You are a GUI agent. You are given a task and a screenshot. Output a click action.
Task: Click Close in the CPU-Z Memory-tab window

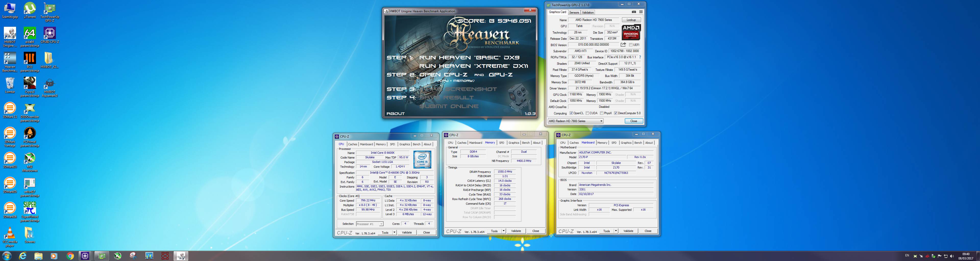(536, 231)
